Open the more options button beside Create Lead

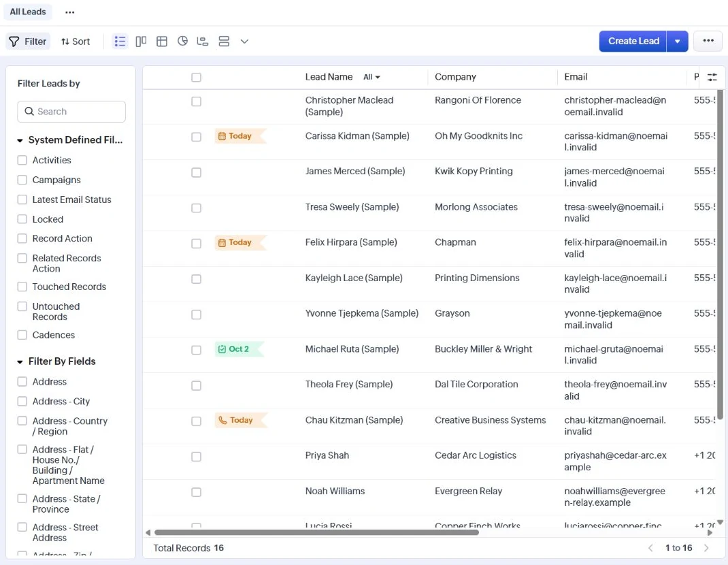[708, 41]
